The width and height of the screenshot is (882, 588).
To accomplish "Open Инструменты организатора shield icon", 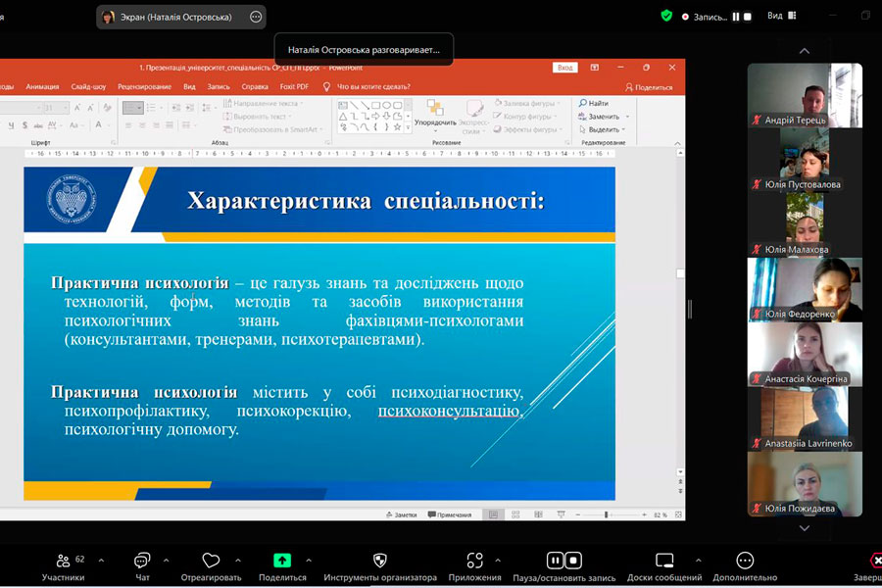I will [380, 562].
